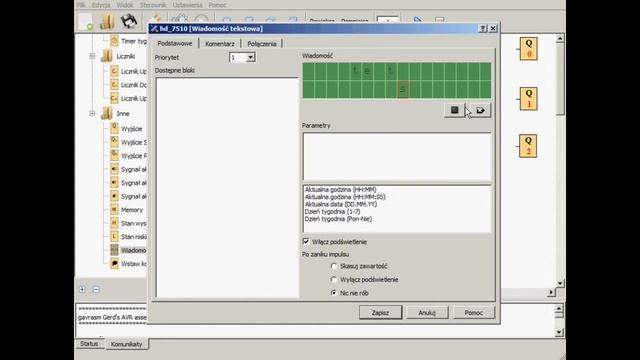Click inside the Dostępne bloki list

(227, 187)
